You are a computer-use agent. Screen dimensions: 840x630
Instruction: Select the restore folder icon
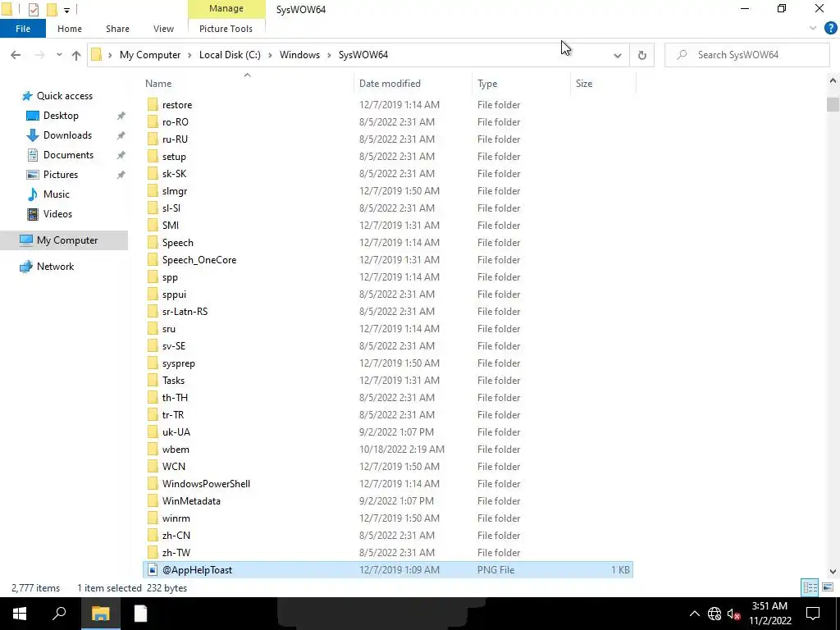(153, 104)
